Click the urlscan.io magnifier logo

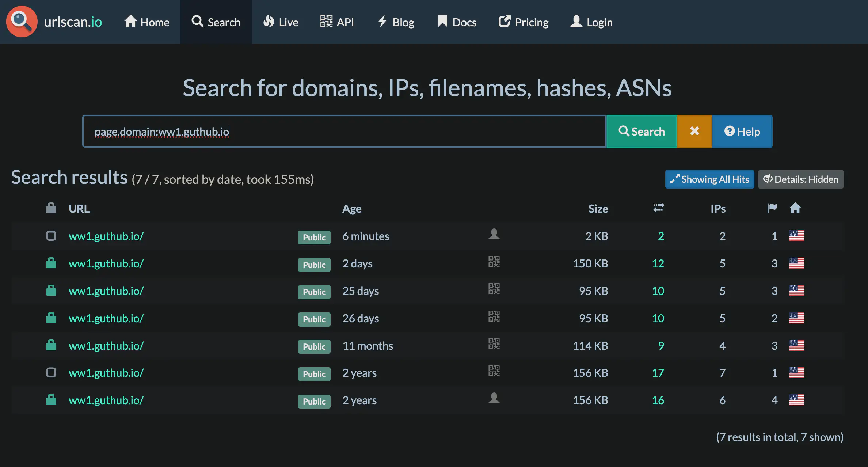point(22,22)
